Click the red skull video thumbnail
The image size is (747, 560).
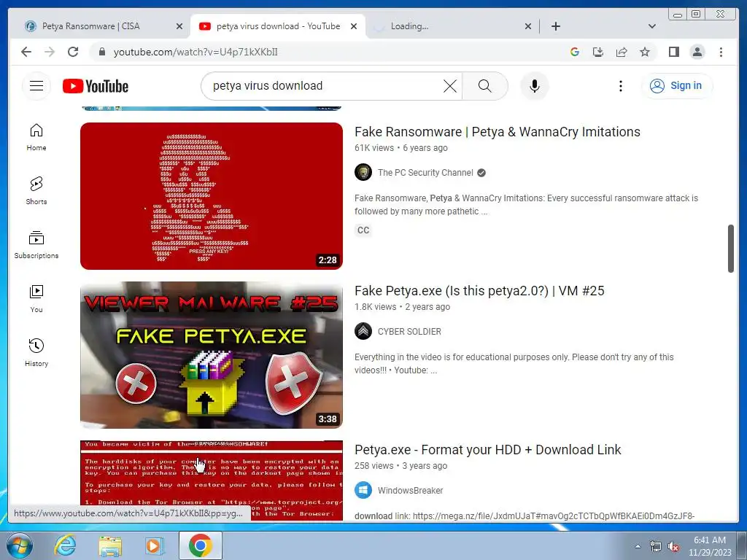[x=211, y=195]
